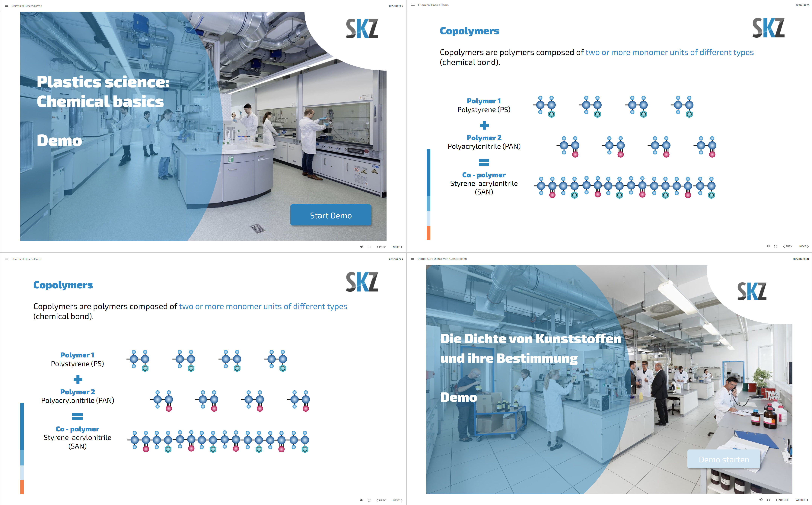
Task: Open RESOURCES in top-right Copolymers panel
Action: [802, 5]
